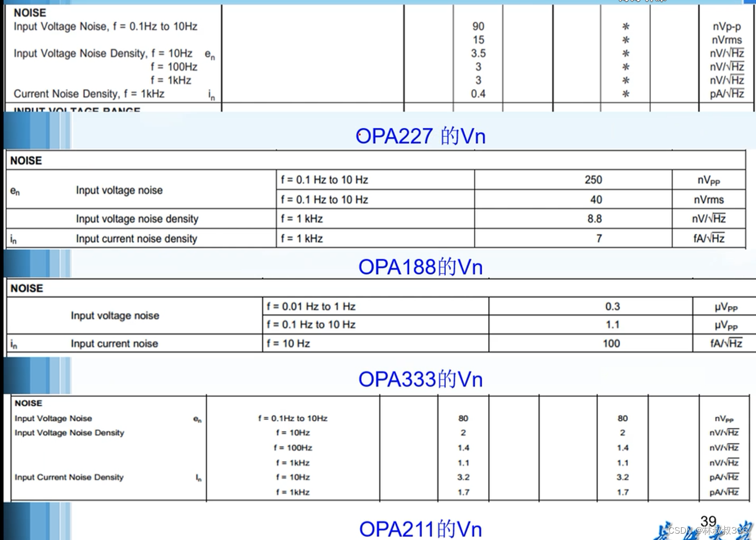Image resolution: width=756 pixels, height=540 pixels.
Task: Select the 3.5 noise density value
Action: coord(479,53)
